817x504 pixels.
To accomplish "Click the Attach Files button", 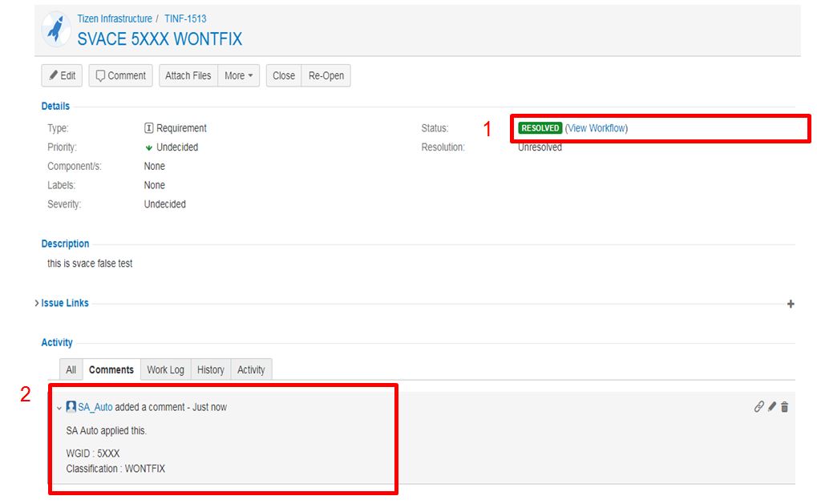I will pos(188,75).
